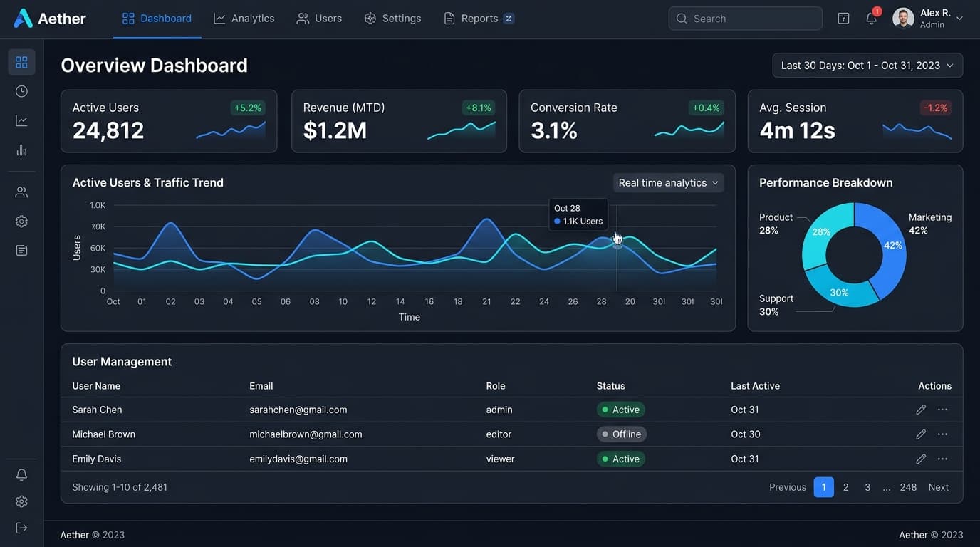
Task: Click the edit pencil for Michael Brown
Action: 921,434
